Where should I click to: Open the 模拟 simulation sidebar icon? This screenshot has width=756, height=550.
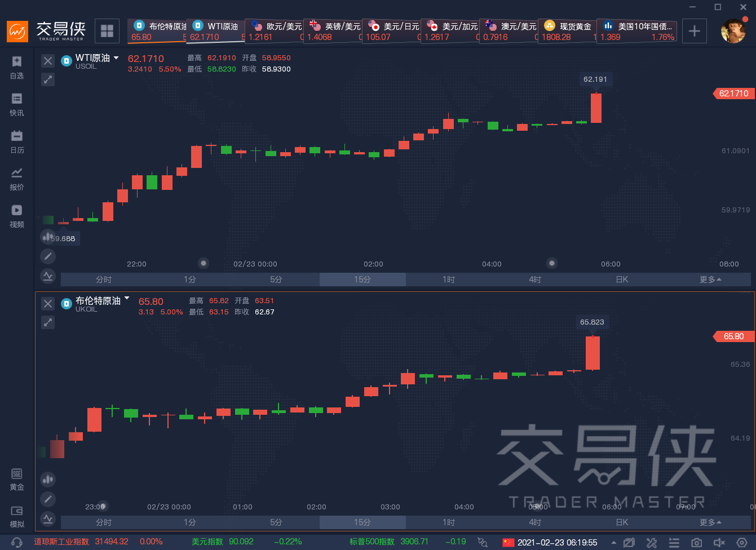[17, 516]
